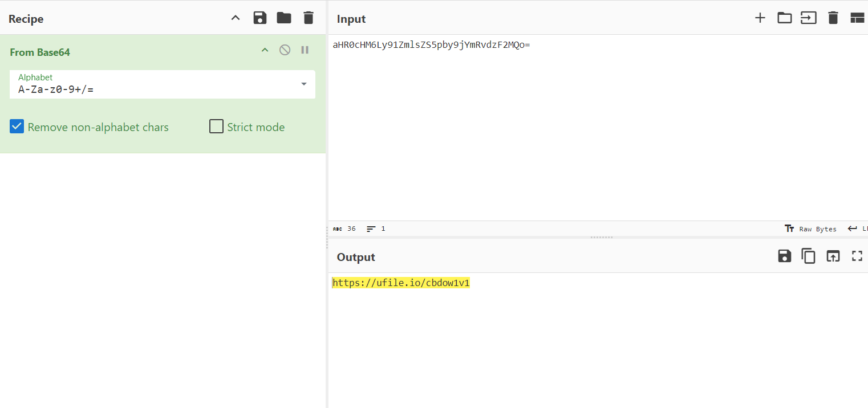Save the current recipe
This screenshot has height=408, width=868.
(260, 18)
